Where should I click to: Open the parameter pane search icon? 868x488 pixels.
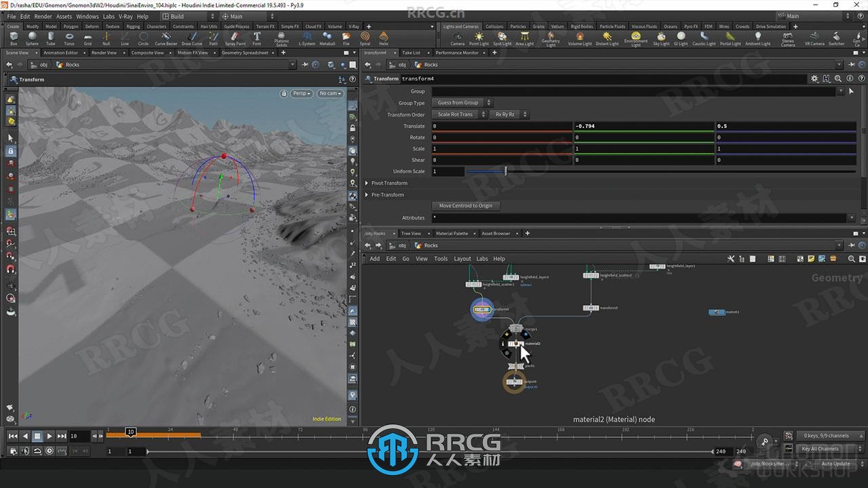(839, 79)
